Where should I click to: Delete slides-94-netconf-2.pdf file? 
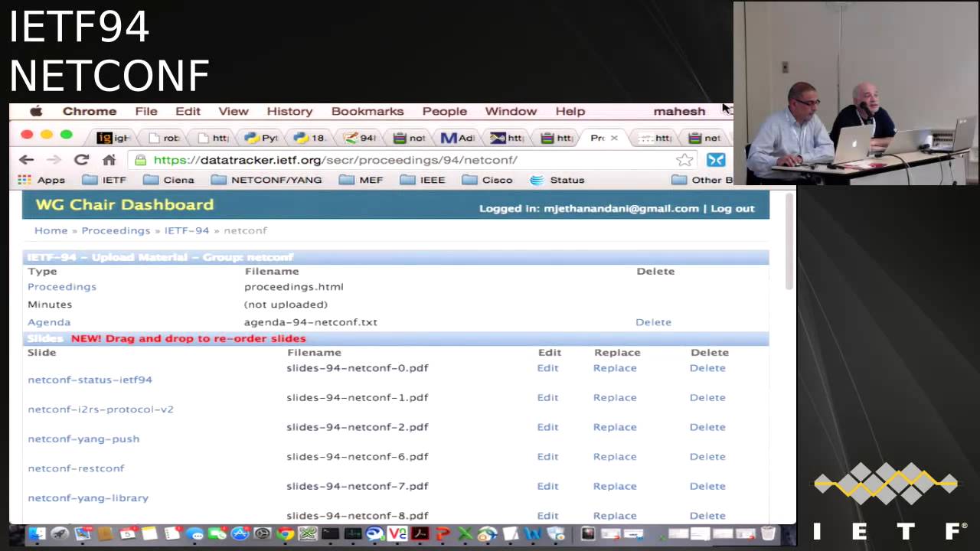click(x=707, y=427)
